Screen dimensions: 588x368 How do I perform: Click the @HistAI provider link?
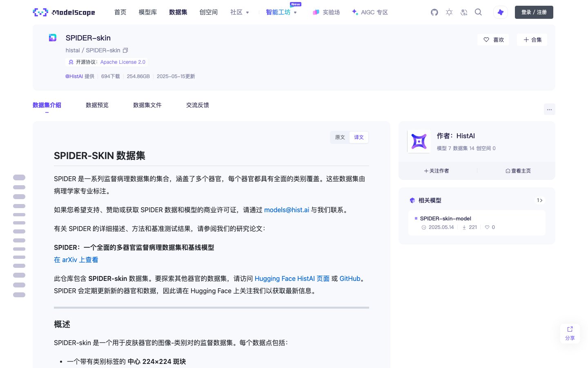tap(74, 76)
